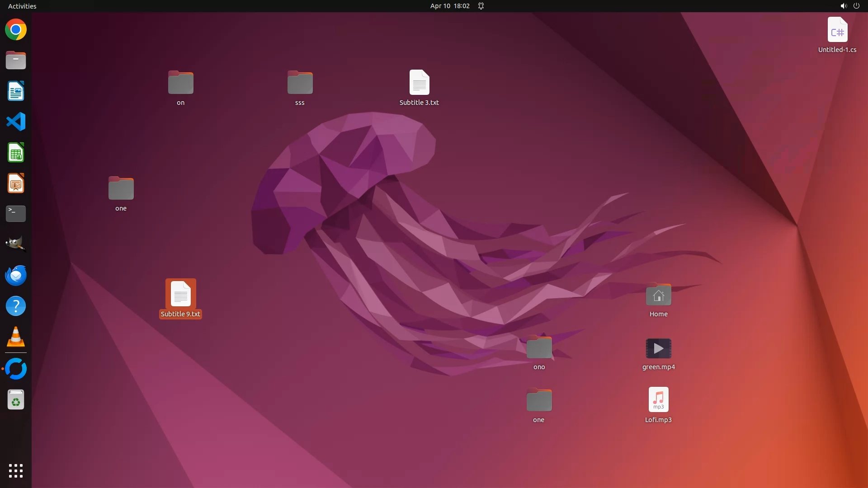Screen dimensions: 868x488
Task: Open GIMP image editor
Action: click(16, 244)
